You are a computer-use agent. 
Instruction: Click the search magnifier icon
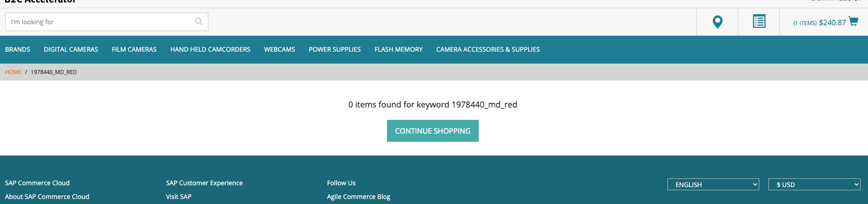[199, 21]
